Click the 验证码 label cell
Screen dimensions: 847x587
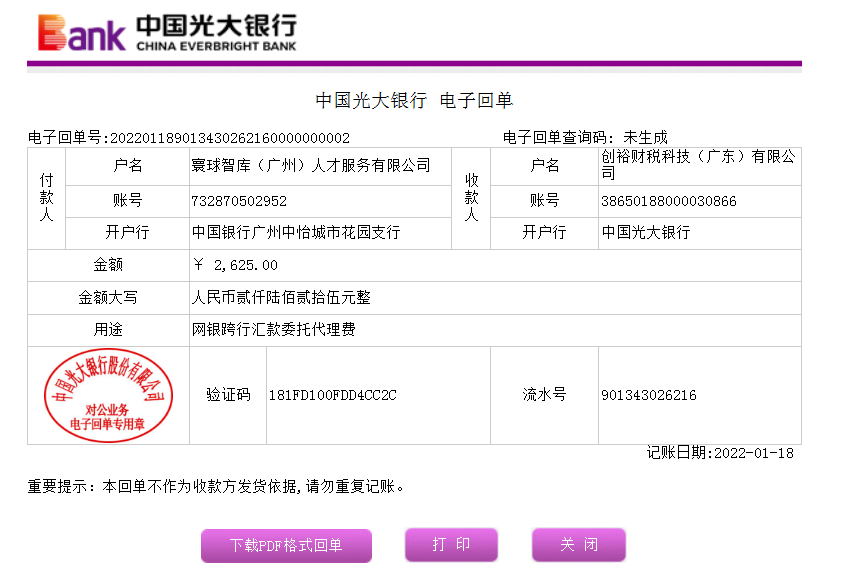click(228, 395)
